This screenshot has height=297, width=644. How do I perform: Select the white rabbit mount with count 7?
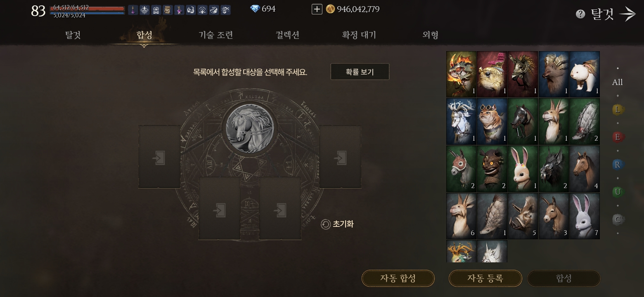point(585,216)
